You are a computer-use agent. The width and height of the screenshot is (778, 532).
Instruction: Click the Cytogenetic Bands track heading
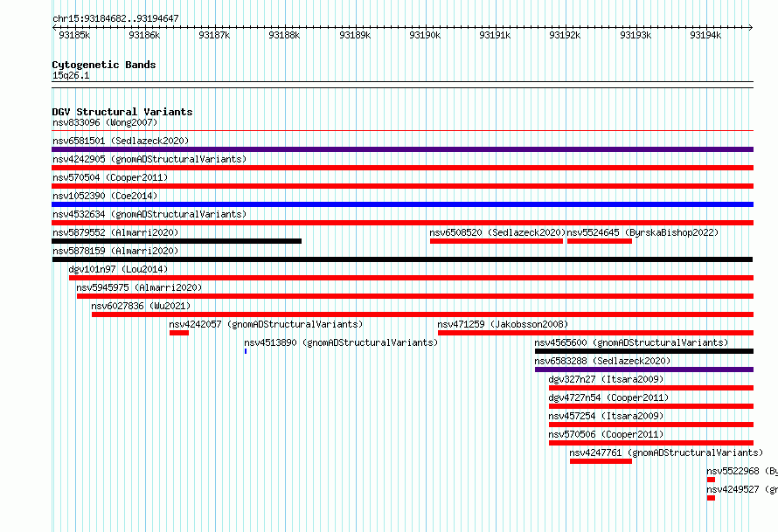104,65
